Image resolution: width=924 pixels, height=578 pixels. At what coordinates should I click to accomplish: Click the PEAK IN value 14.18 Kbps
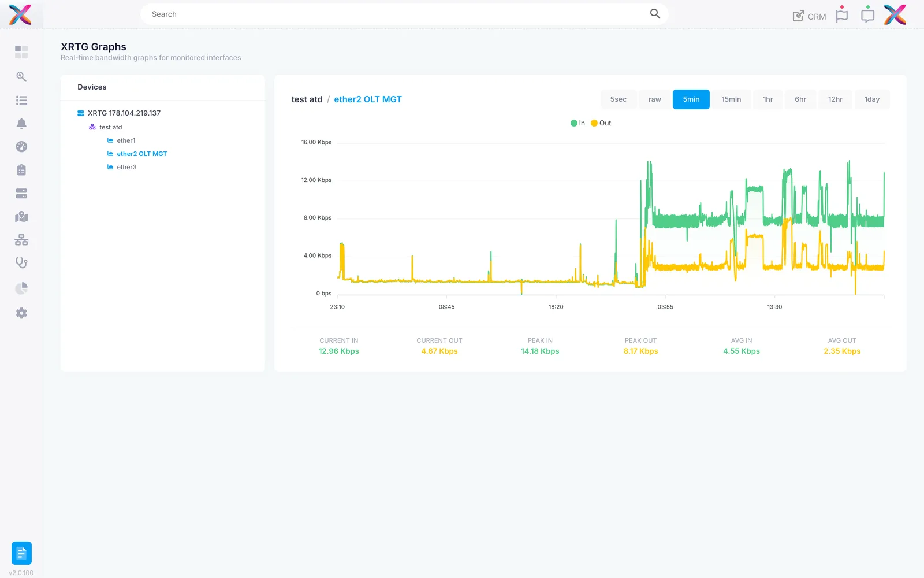point(540,351)
